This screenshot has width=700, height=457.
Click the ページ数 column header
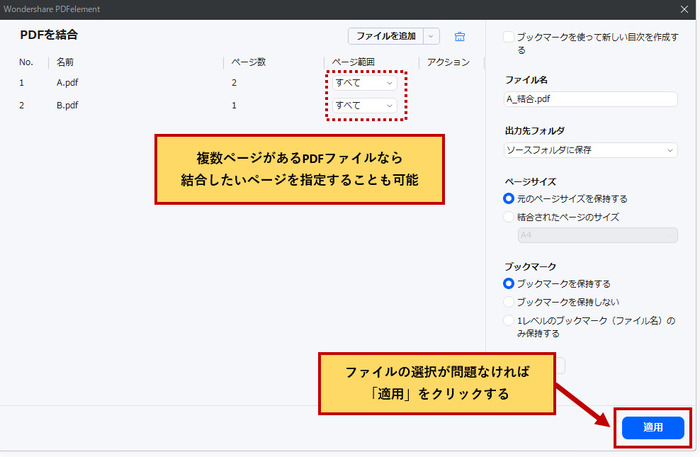pyautogui.click(x=247, y=62)
